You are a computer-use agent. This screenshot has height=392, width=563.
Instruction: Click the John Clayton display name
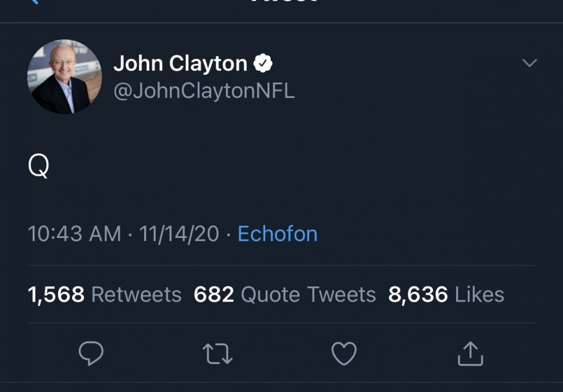coord(180,64)
